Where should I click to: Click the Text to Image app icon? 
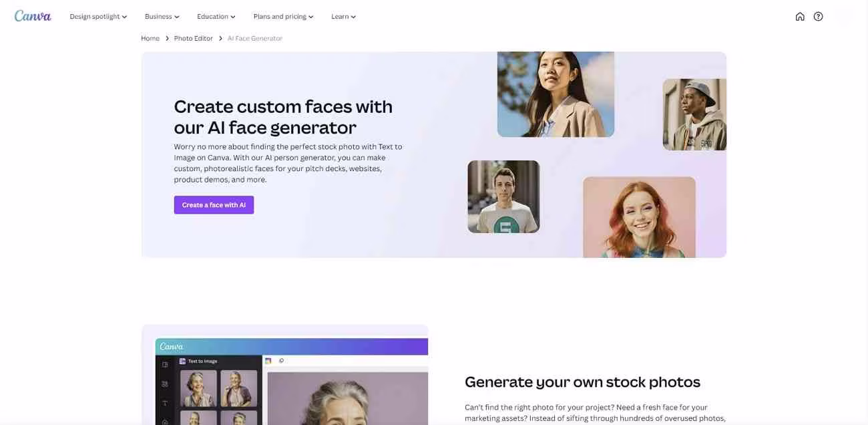[x=182, y=361]
